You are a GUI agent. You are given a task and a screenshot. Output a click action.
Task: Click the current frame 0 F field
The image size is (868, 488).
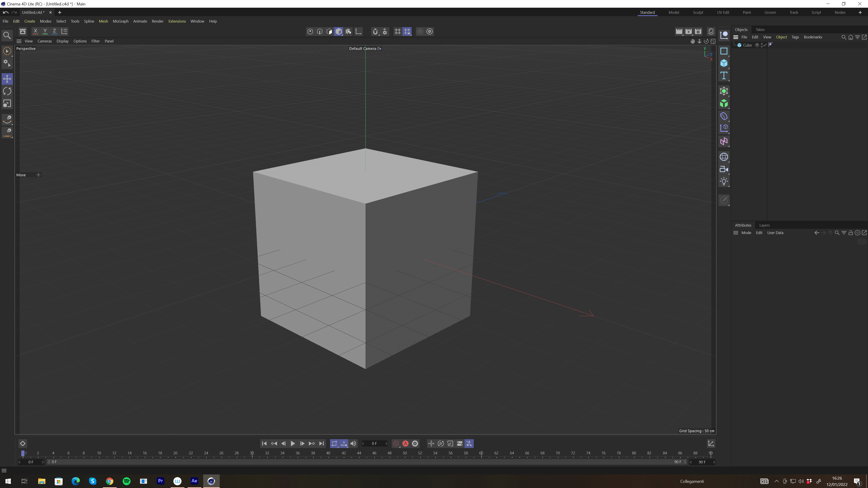click(x=374, y=443)
